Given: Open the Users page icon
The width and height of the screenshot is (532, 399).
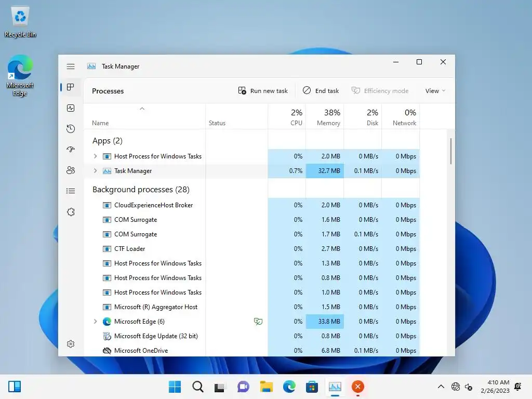Looking at the screenshot, I should coord(71,170).
